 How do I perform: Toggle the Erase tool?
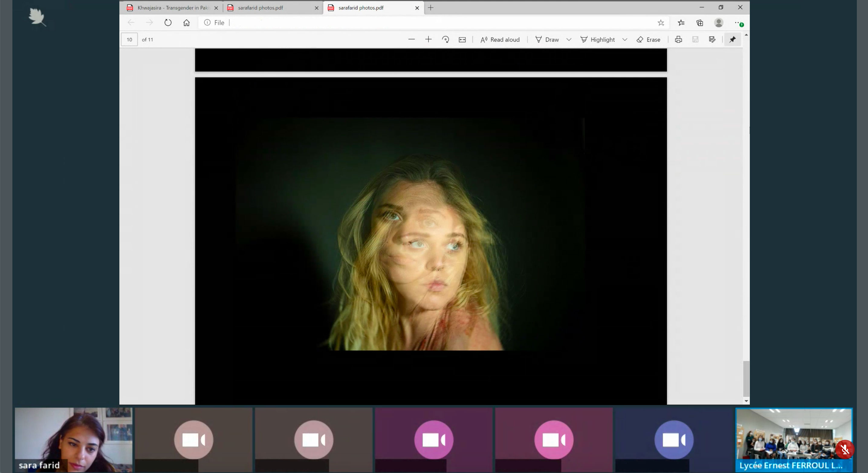[648, 39]
